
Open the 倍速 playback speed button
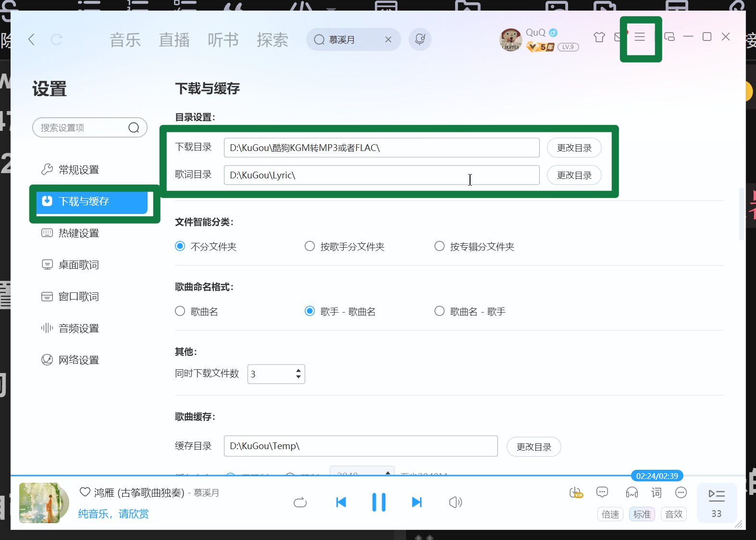[x=610, y=514]
